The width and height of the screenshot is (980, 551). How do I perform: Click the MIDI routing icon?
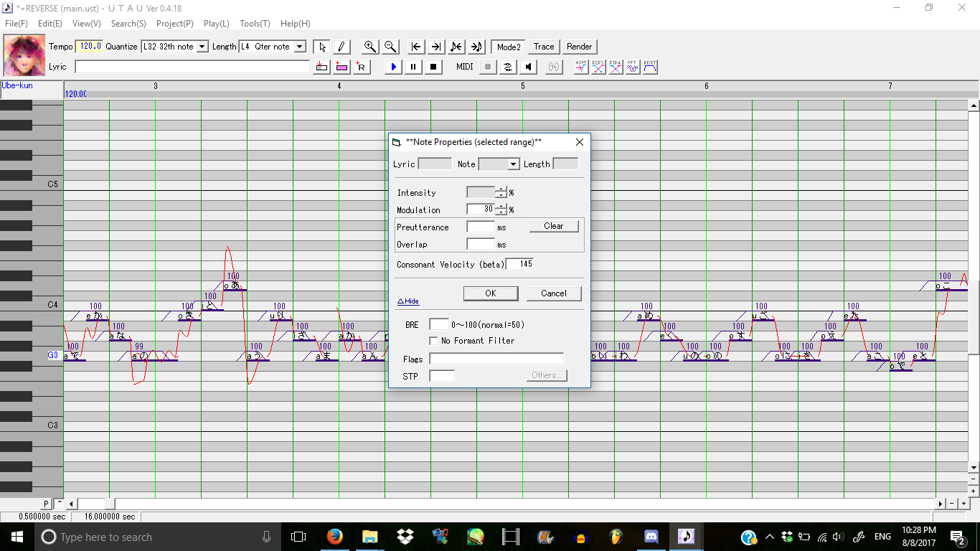tap(508, 67)
